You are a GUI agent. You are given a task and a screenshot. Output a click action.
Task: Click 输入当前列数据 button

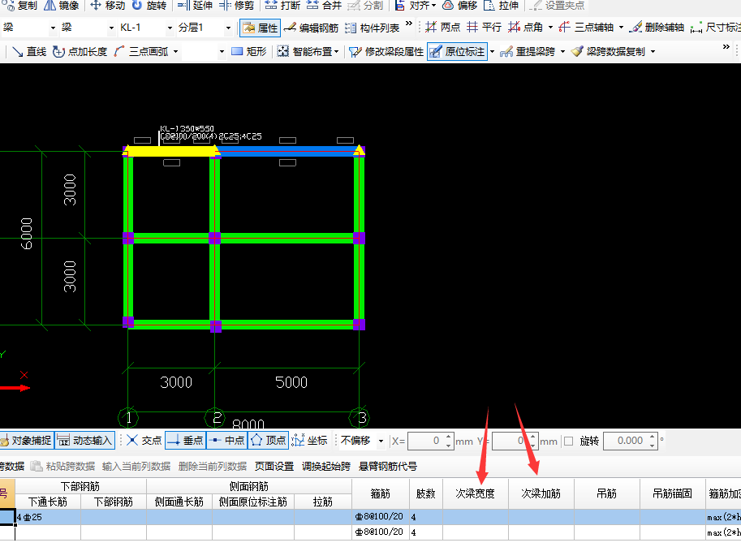coord(136,467)
